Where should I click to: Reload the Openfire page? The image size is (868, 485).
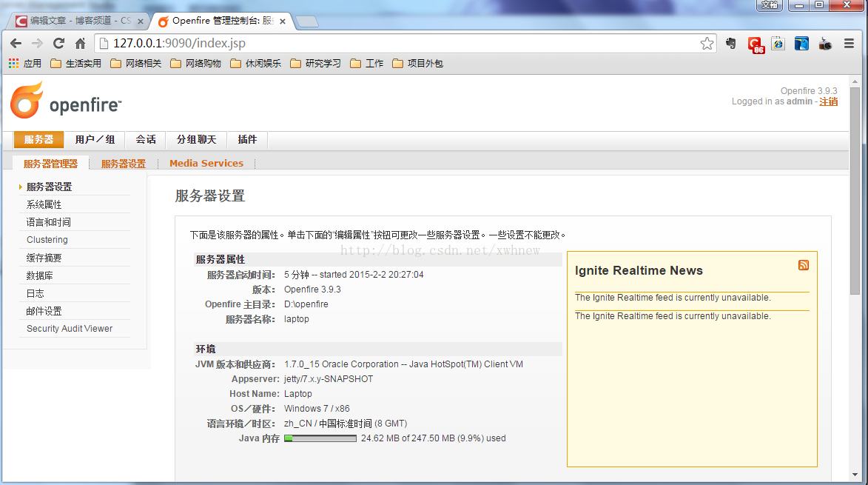[58, 43]
